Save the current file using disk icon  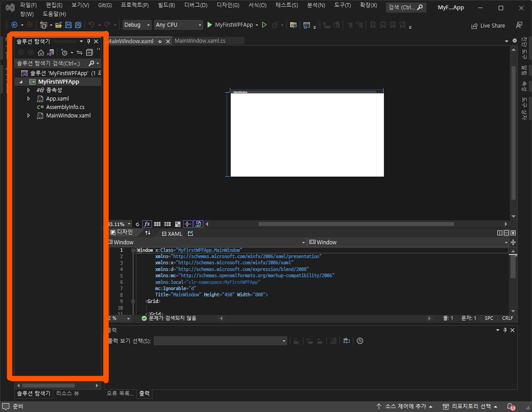pyautogui.click(x=68, y=25)
